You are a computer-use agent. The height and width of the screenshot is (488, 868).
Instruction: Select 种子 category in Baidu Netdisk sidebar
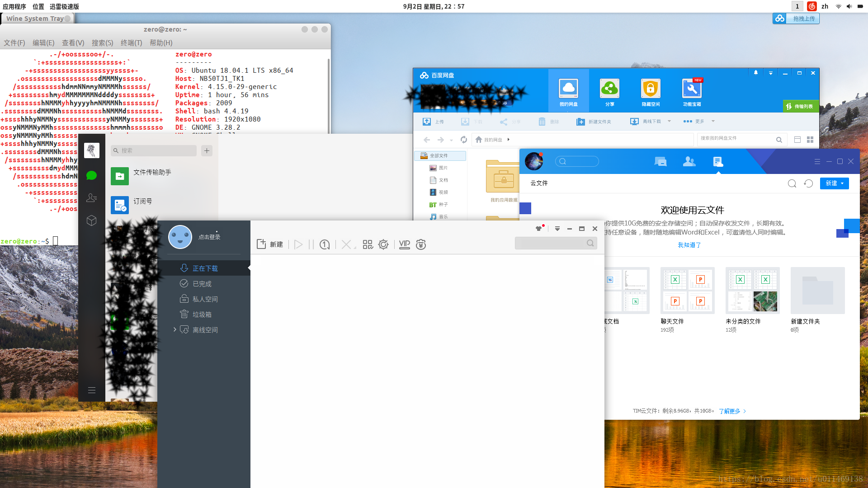(x=439, y=204)
